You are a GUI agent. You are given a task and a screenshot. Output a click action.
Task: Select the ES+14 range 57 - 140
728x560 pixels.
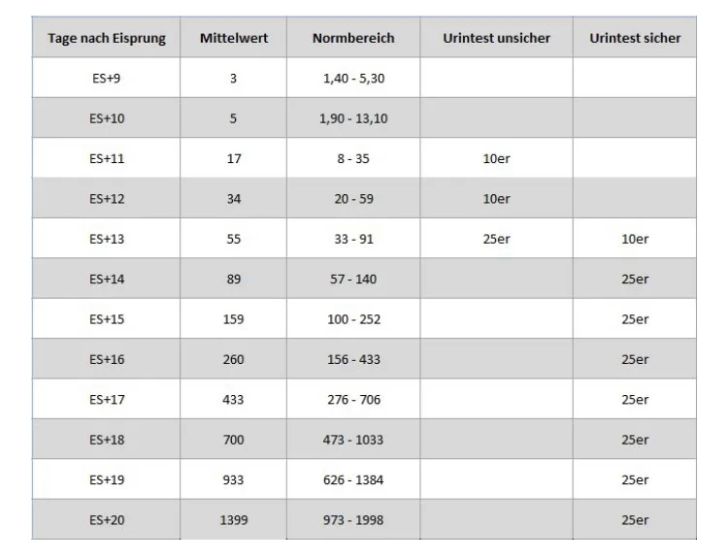point(353,280)
